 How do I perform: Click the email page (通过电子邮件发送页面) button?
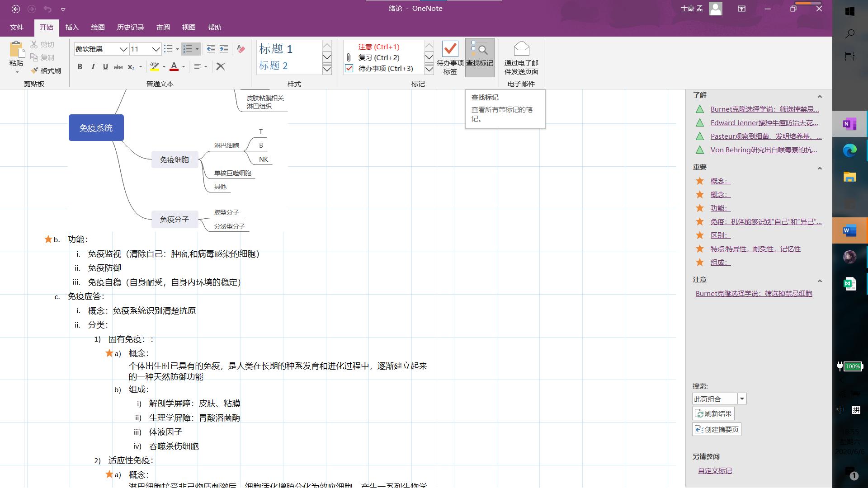coord(521,57)
